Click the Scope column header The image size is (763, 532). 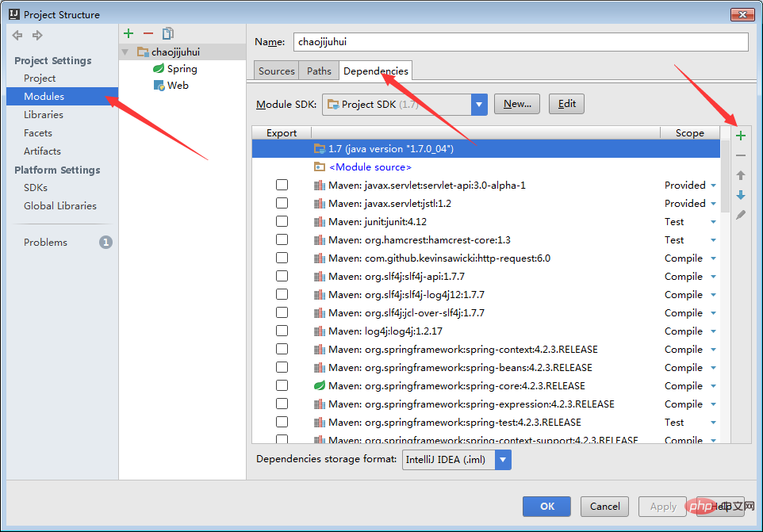click(689, 132)
